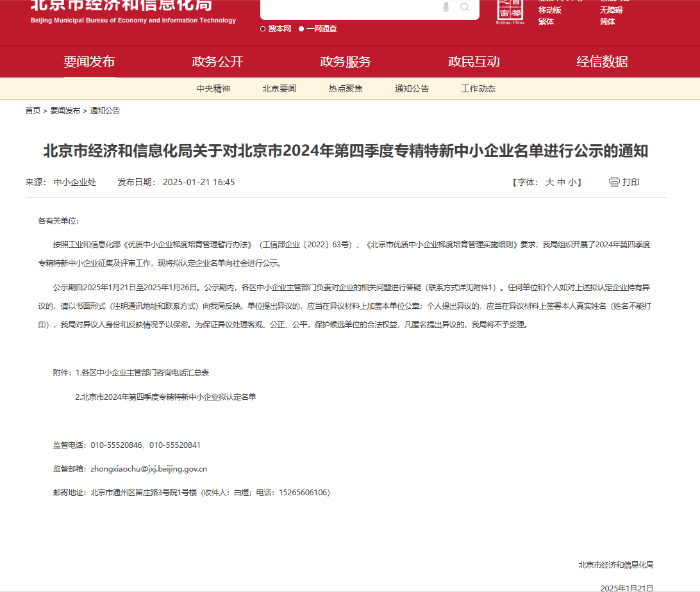
Task: Open the 政民互动 main menu
Action: click(474, 62)
